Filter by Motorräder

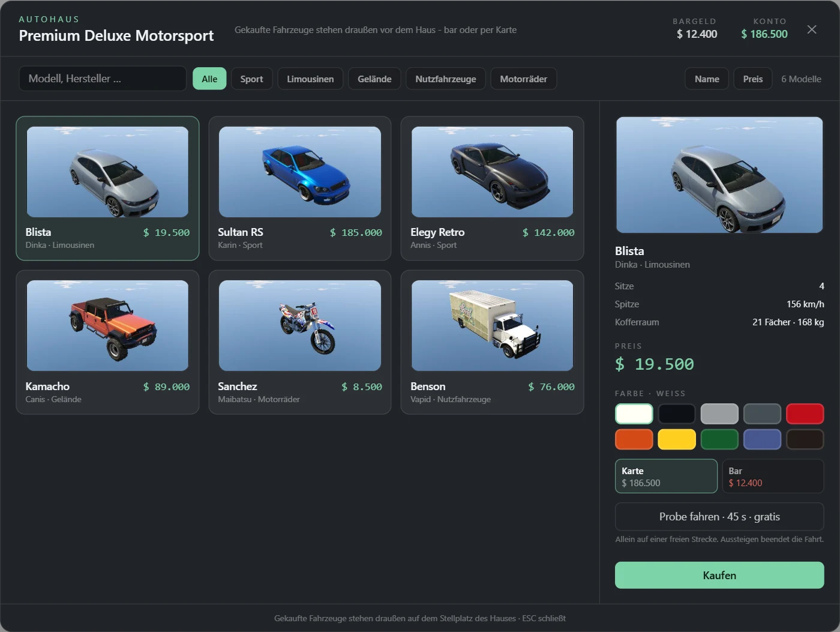(523, 79)
